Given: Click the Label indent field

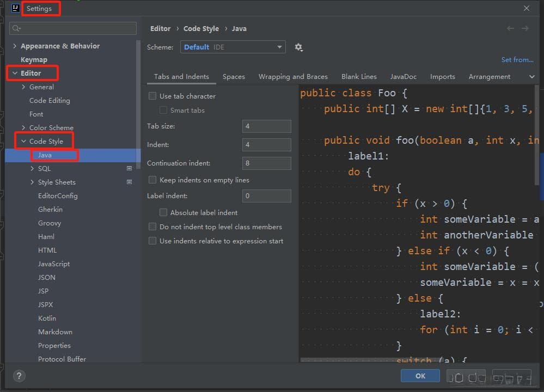Looking at the screenshot, I should click(266, 195).
